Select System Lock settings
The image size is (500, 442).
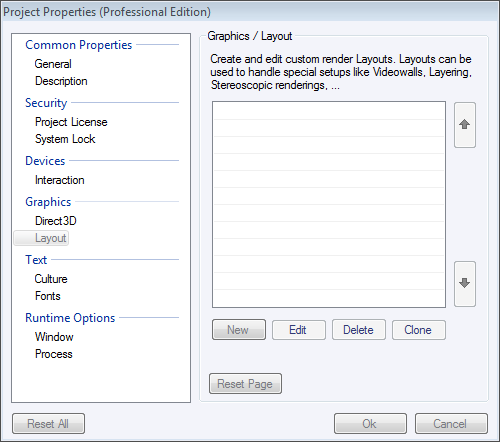(x=65, y=139)
